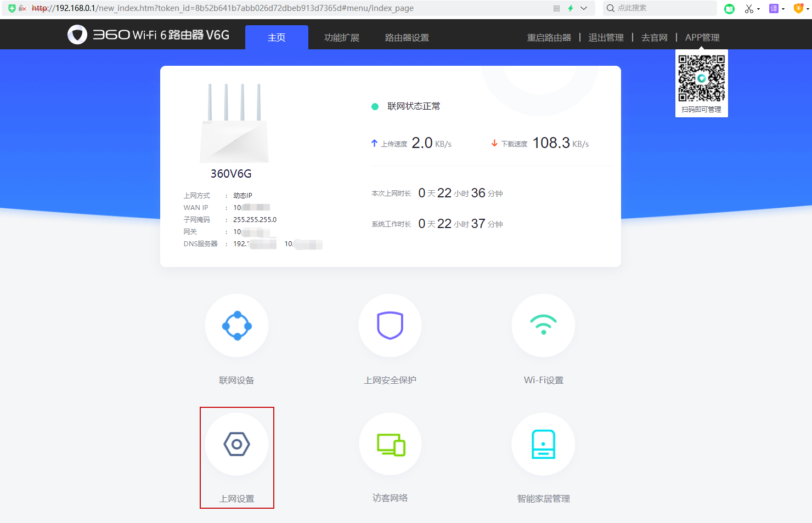This screenshot has width=812, height=523.
Task: Click the green browser extension icon
Action: 729,9
